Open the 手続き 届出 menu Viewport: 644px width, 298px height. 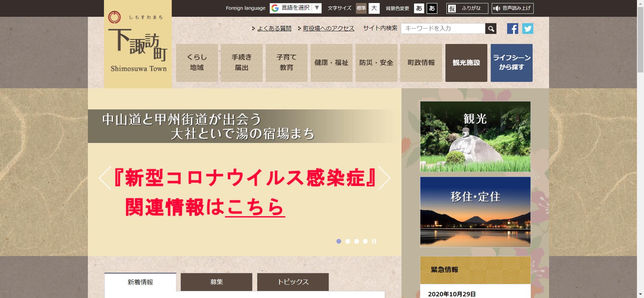[x=241, y=63]
